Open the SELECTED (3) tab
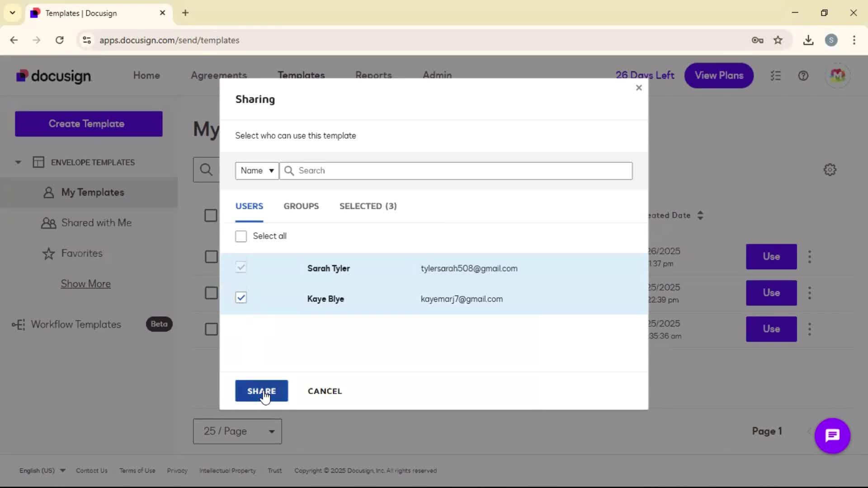The image size is (868, 488). coord(368,206)
